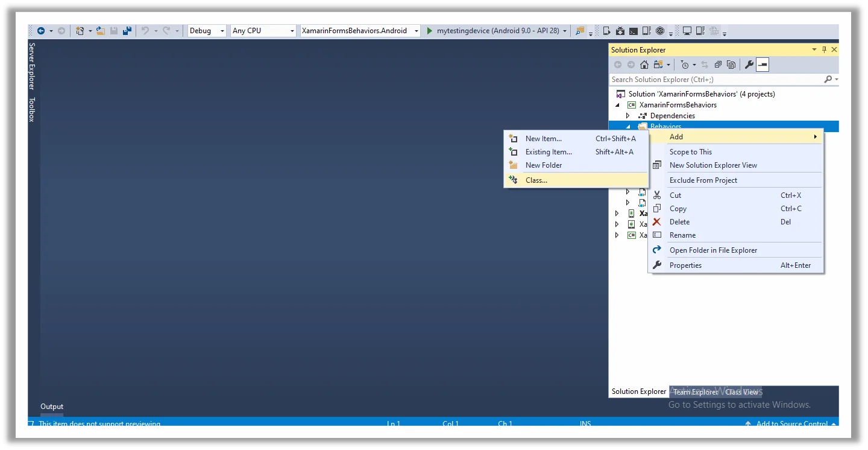Image resolution: width=868 pixels, height=450 pixels.
Task: Click the Pair to Mac monitor icon
Action: coord(687,31)
